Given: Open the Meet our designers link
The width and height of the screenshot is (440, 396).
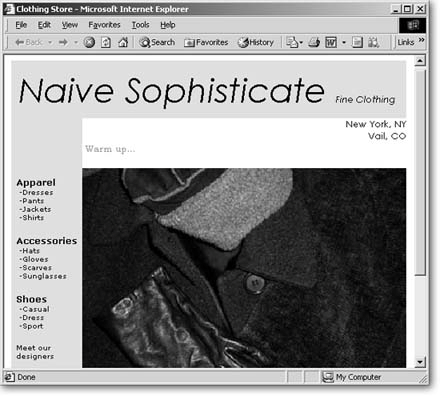Looking at the screenshot, I should point(35,352).
